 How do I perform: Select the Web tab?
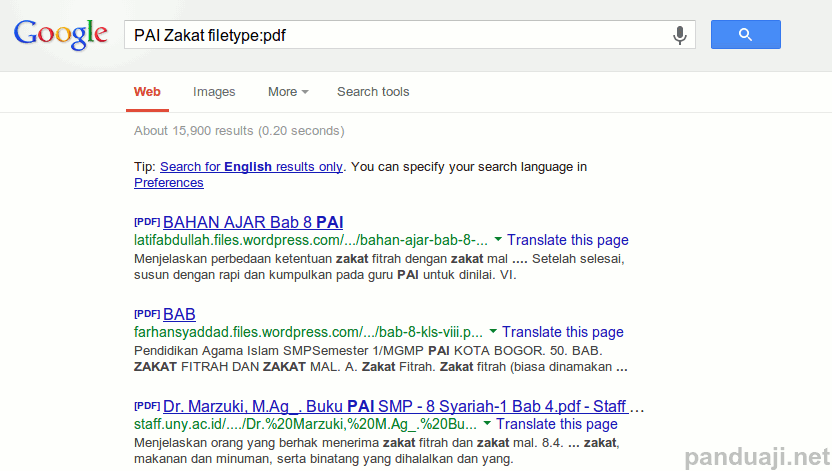pyautogui.click(x=147, y=92)
